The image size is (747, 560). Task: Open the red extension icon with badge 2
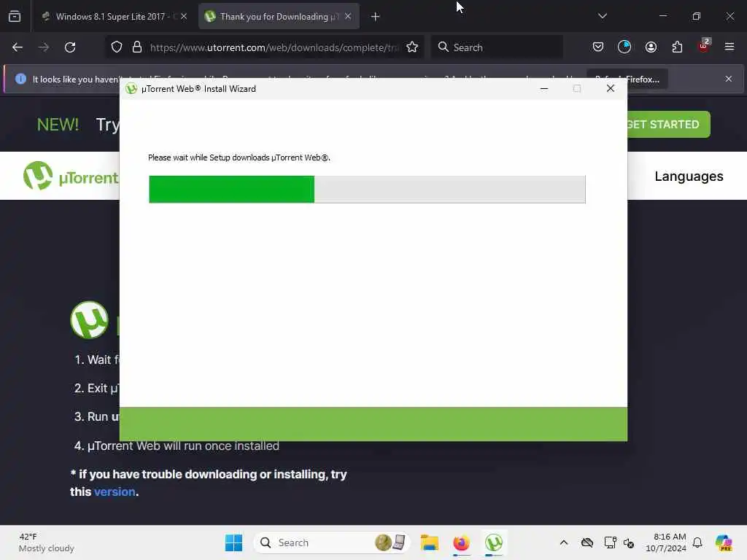(x=704, y=46)
